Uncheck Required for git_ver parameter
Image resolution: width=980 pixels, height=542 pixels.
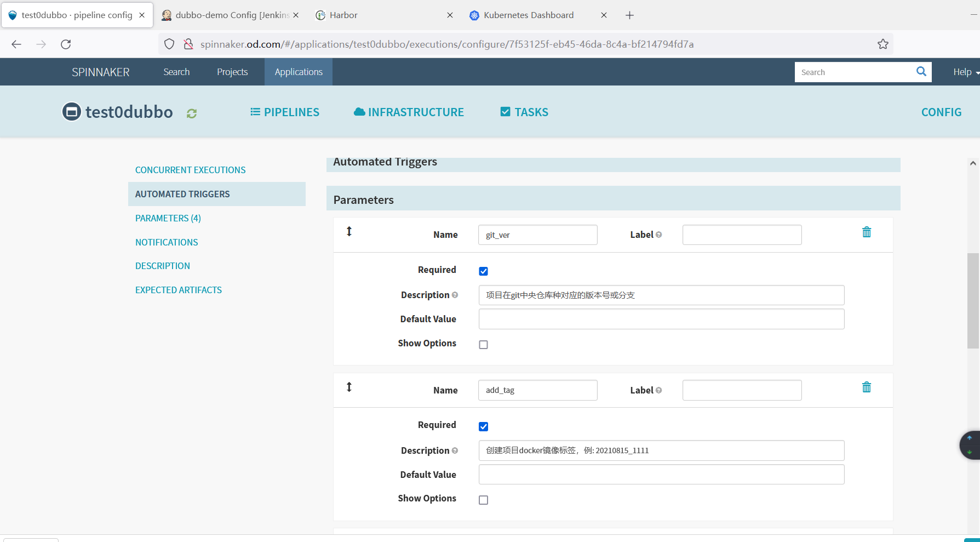point(483,271)
